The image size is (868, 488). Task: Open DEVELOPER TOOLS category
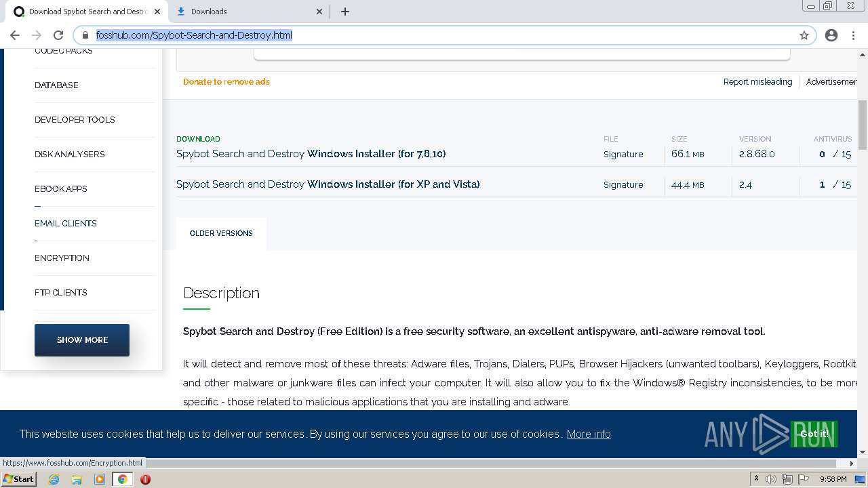click(75, 120)
